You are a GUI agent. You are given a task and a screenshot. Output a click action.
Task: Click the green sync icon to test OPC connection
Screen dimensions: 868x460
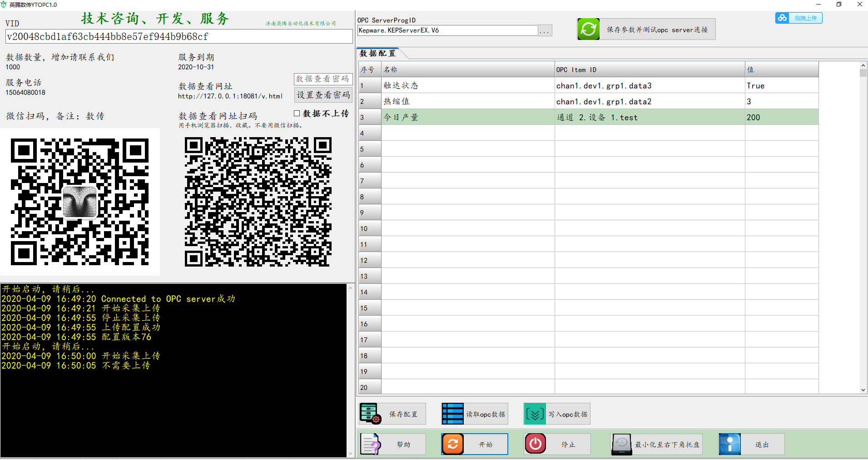588,29
